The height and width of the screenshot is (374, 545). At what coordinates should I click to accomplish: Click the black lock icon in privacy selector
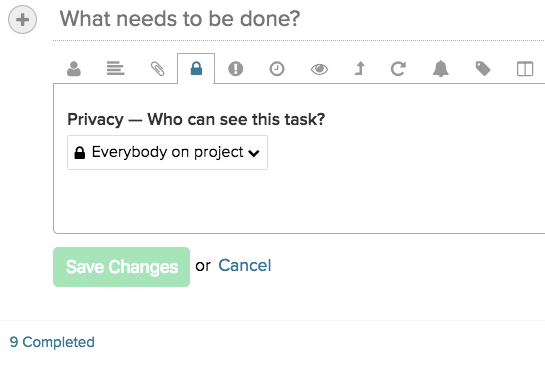click(80, 153)
